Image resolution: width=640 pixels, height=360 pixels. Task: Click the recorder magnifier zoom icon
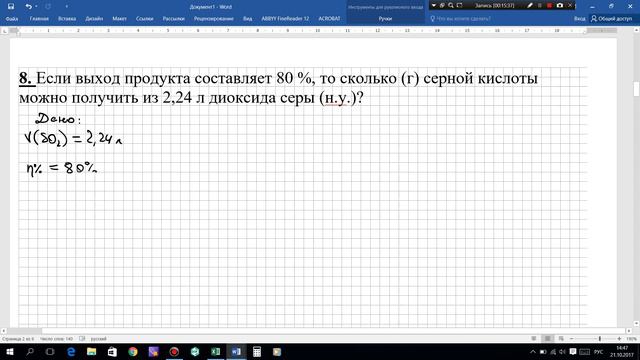451,6
